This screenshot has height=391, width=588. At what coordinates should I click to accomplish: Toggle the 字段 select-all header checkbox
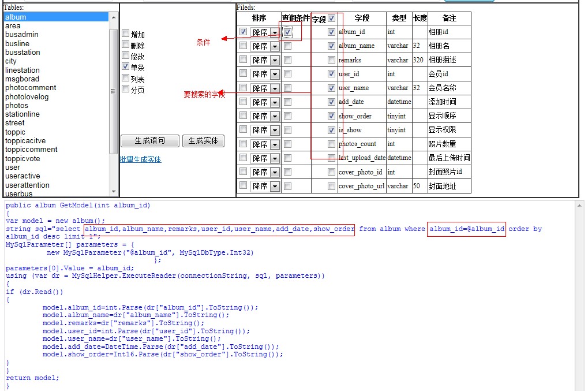tap(332, 18)
